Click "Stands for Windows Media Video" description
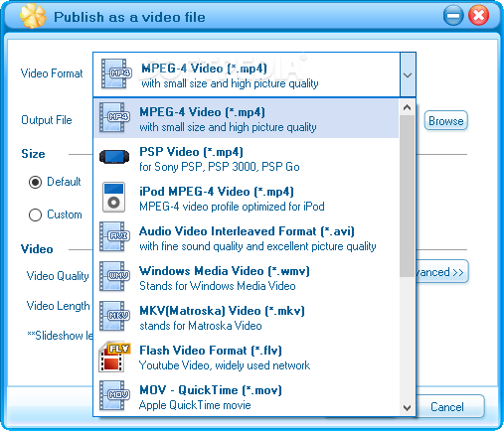Screen dimensions: 504x431 point(218,286)
